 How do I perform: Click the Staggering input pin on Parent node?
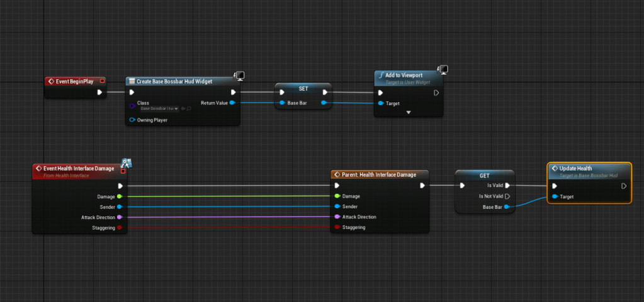tap(337, 227)
